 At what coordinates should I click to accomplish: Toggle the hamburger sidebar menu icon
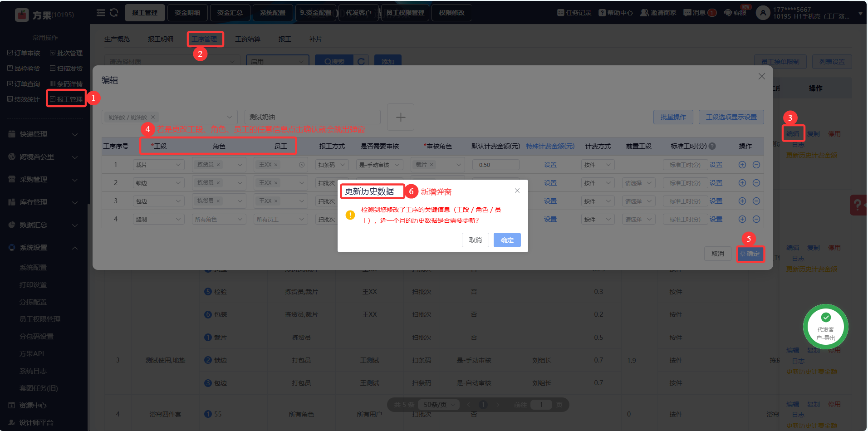click(x=101, y=13)
